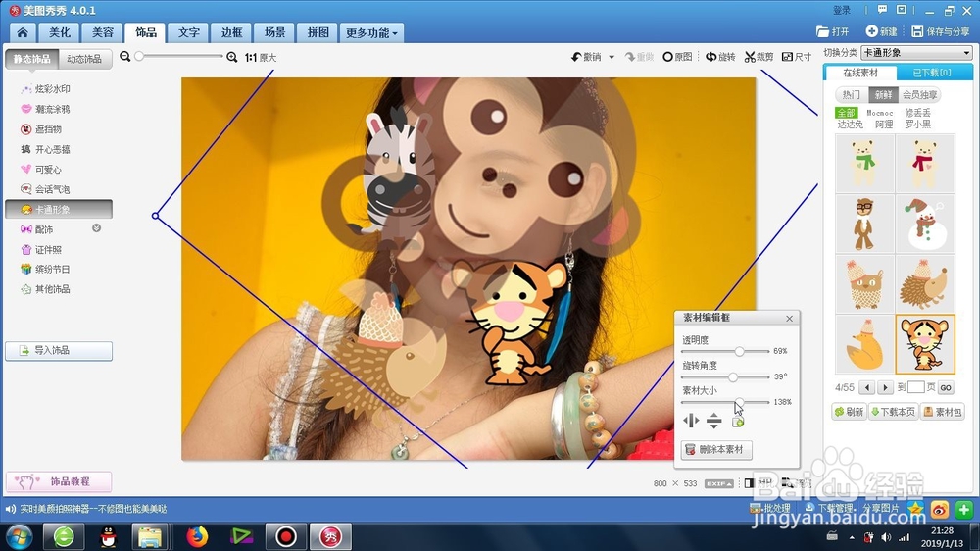Open batch processing (批处理)
980x551 pixels.
point(770,508)
